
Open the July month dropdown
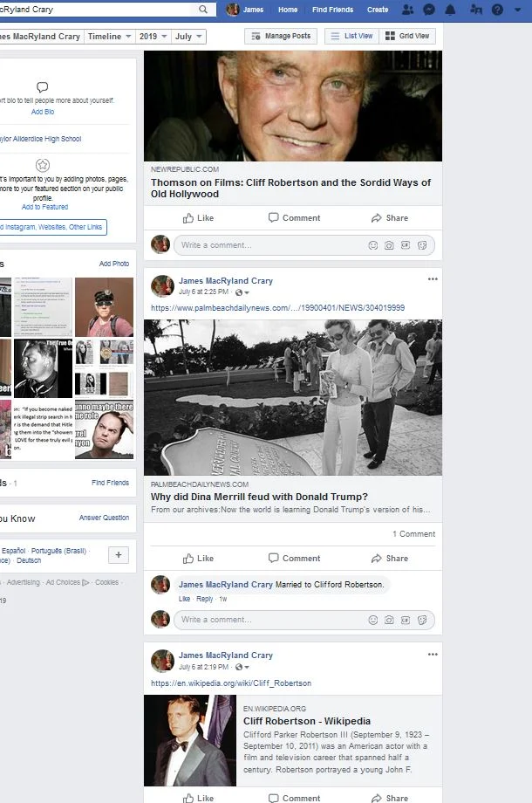point(188,37)
